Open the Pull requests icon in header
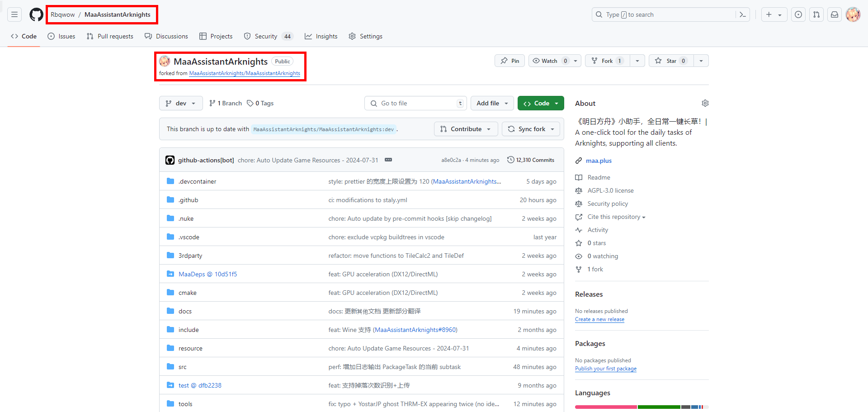This screenshot has height=412, width=868. [x=816, y=14]
